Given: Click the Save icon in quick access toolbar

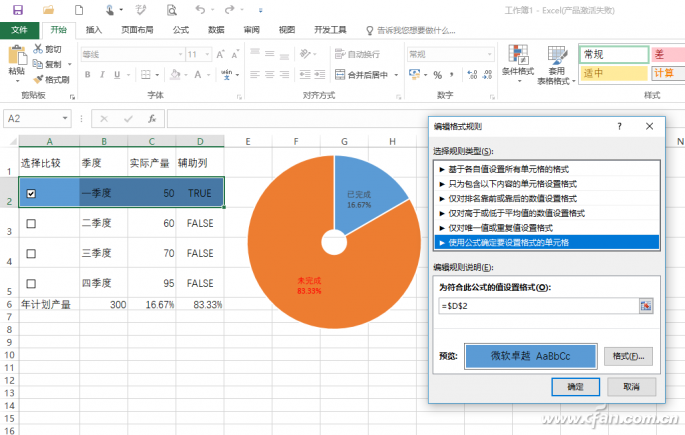Looking at the screenshot, I should click(x=18, y=10).
